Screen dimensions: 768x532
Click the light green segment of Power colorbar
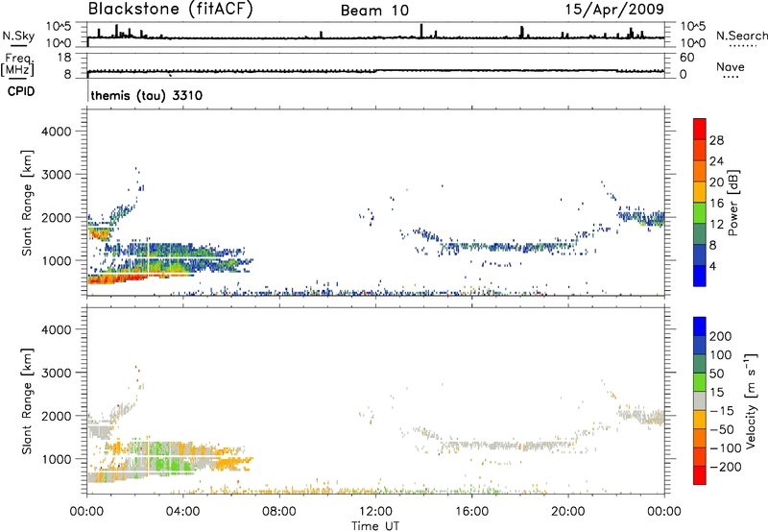[700, 212]
